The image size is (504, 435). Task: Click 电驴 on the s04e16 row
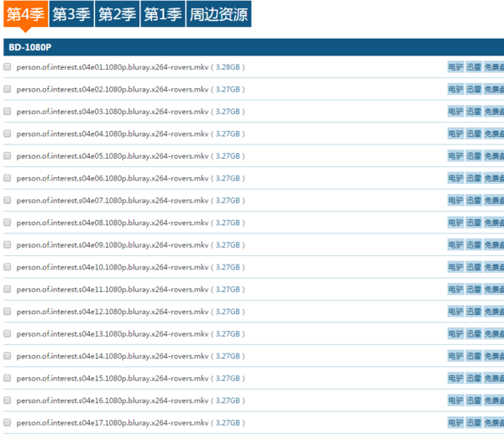pos(455,401)
